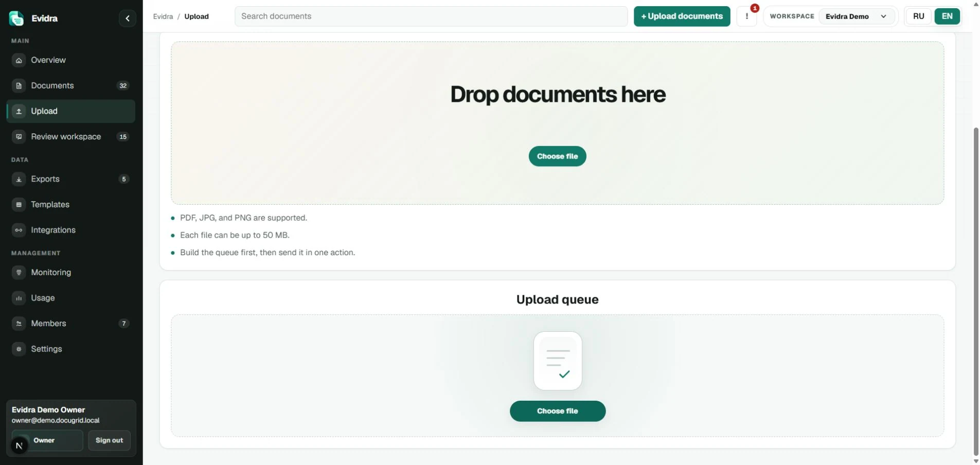Click the Exports count badge 5
Viewport: 980px width, 465px height.
click(x=123, y=179)
